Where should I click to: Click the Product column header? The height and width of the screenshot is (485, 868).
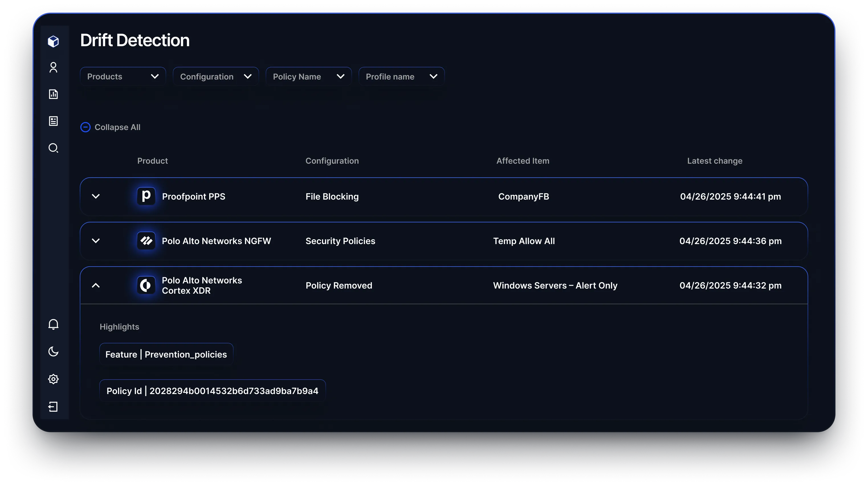click(x=152, y=161)
